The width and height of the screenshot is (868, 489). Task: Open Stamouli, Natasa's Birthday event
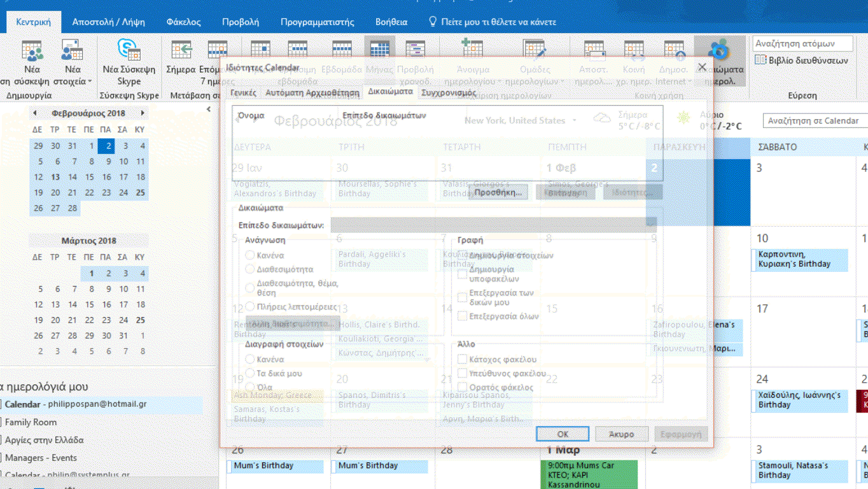click(801, 471)
